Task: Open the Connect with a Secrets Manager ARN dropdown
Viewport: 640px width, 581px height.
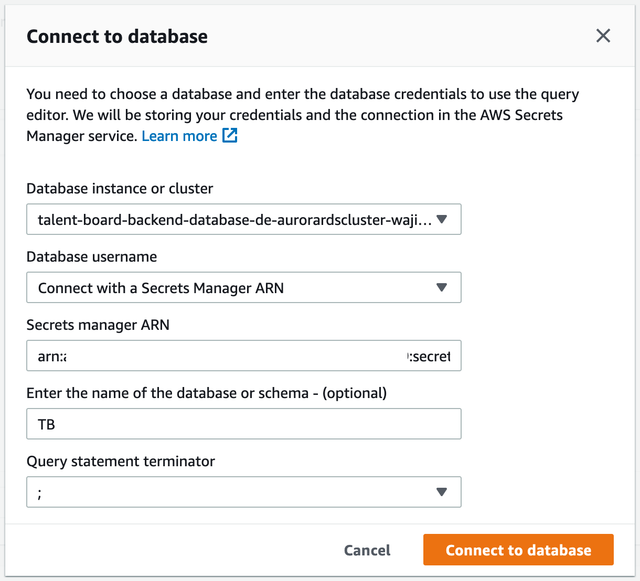Action: 234,288
